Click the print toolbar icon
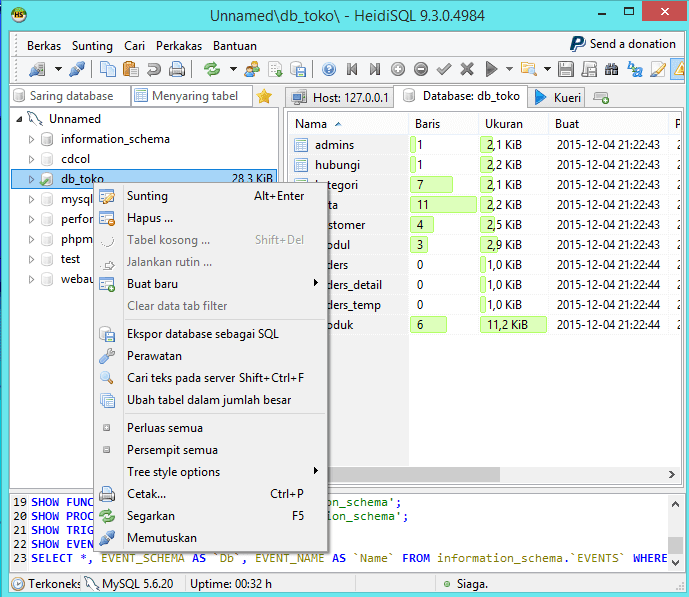Image resolution: width=689 pixels, height=597 pixels. (x=177, y=69)
